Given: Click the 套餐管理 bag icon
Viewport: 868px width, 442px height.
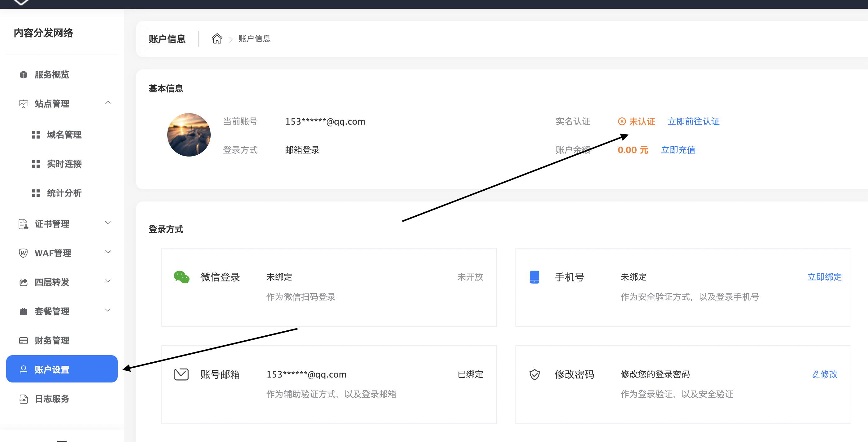Looking at the screenshot, I should 23,311.
